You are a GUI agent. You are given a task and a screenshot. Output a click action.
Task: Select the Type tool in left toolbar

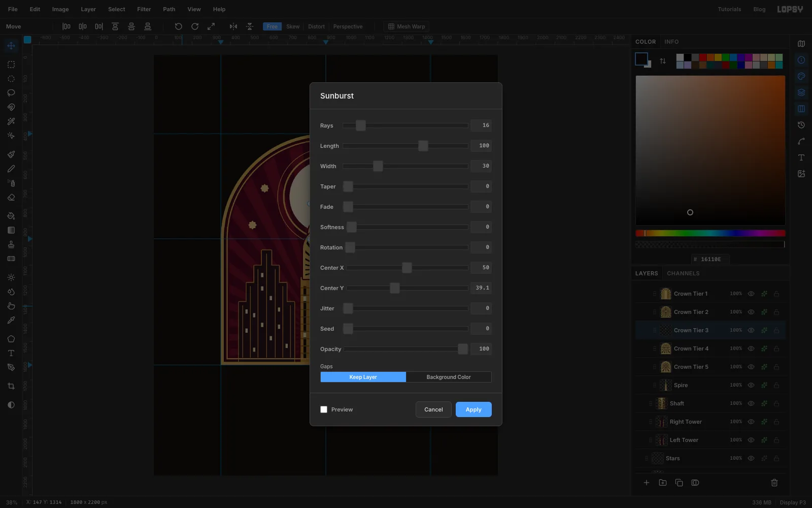point(11,353)
